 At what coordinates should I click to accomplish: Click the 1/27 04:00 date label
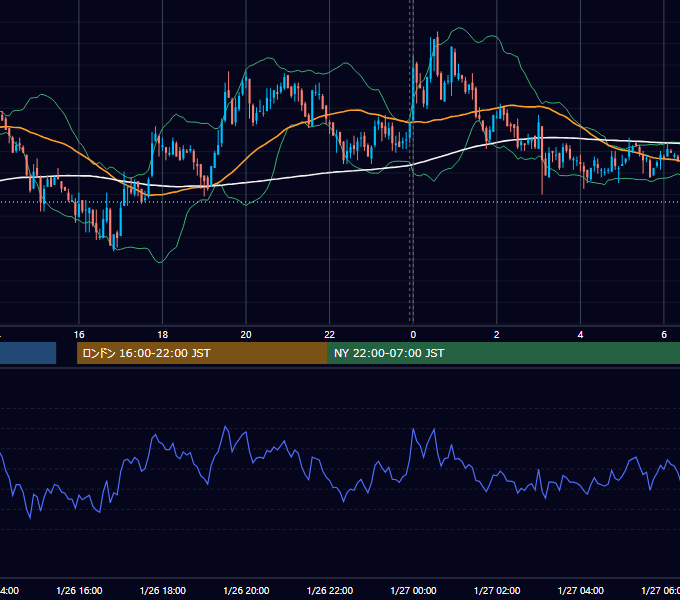[581, 591]
